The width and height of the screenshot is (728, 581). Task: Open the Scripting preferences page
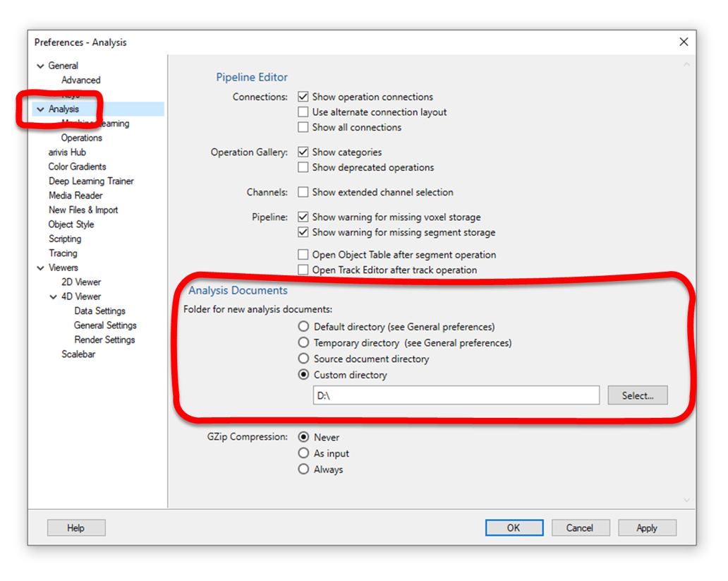point(65,239)
